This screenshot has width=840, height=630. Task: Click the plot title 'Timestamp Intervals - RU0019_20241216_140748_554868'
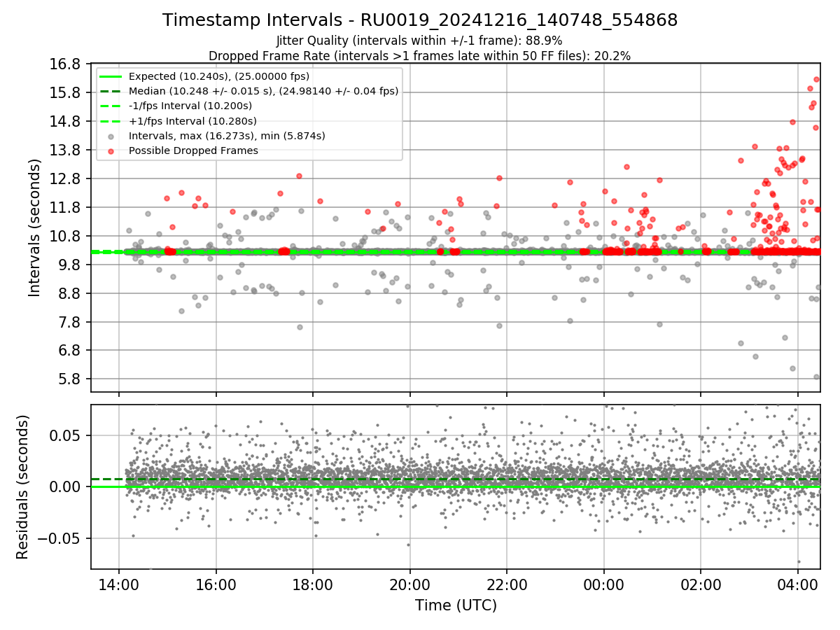(420, 20)
